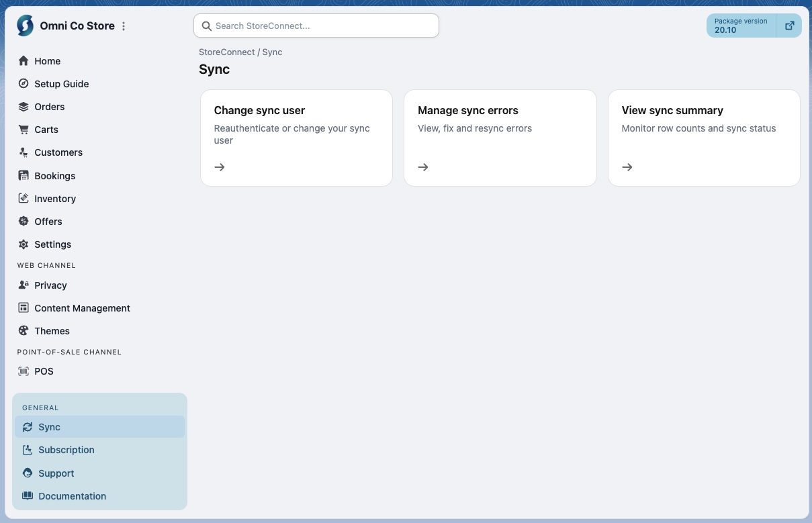The width and height of the screenshot is (812, 523).
Task: Select the Orders icon in sidebar
Action: click(x=23, y=107)
